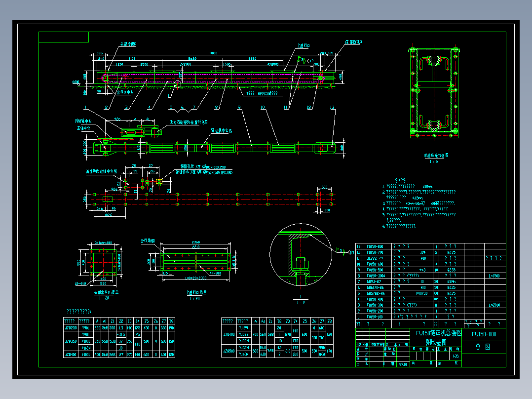Click the 0.000 elevation mark
532x399 pixels.
point(76,82)
